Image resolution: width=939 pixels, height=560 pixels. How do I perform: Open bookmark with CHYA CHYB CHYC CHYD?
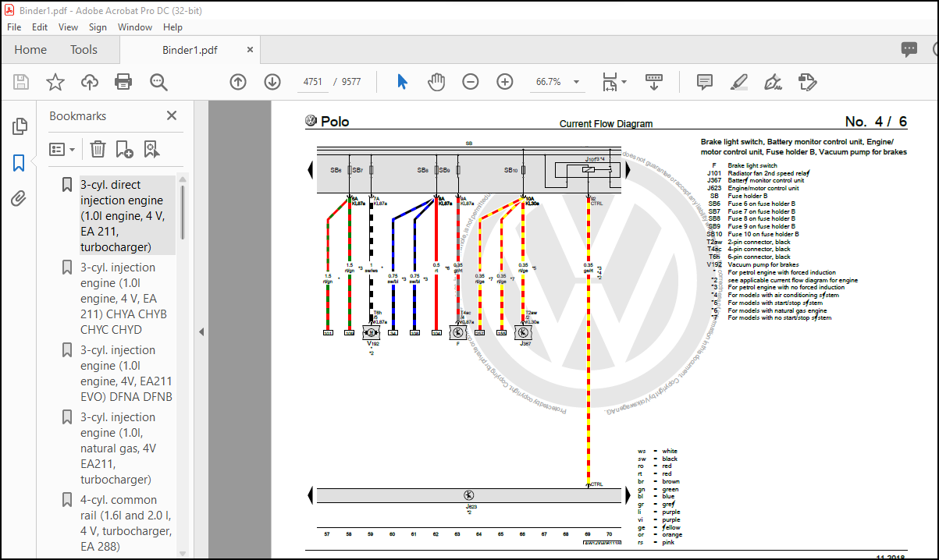tap(125, 299)
